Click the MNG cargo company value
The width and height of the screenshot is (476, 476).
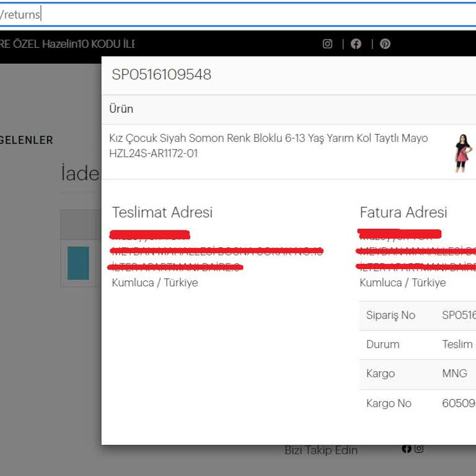coord(454,374)
